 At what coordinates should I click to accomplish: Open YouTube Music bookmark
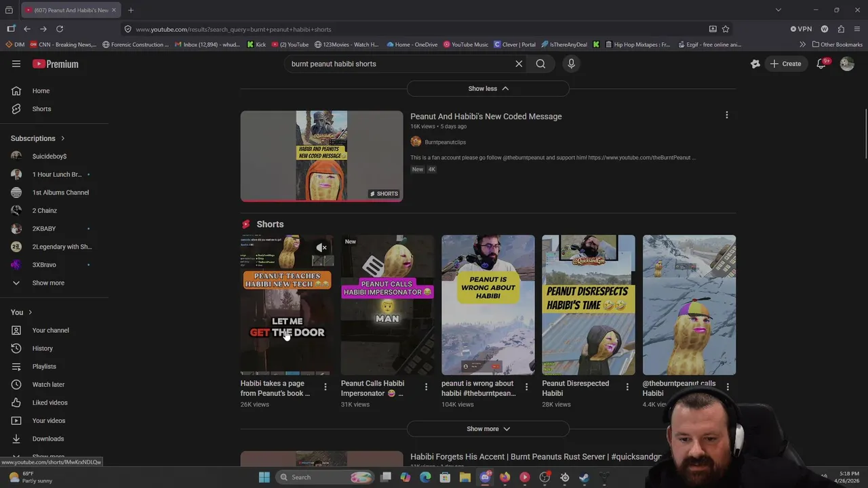(466, 45)
